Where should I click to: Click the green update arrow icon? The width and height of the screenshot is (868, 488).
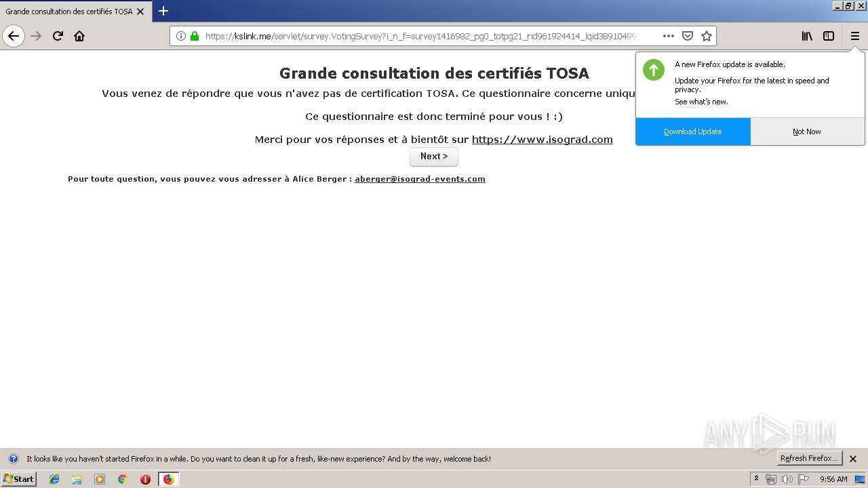pos(654,70)
